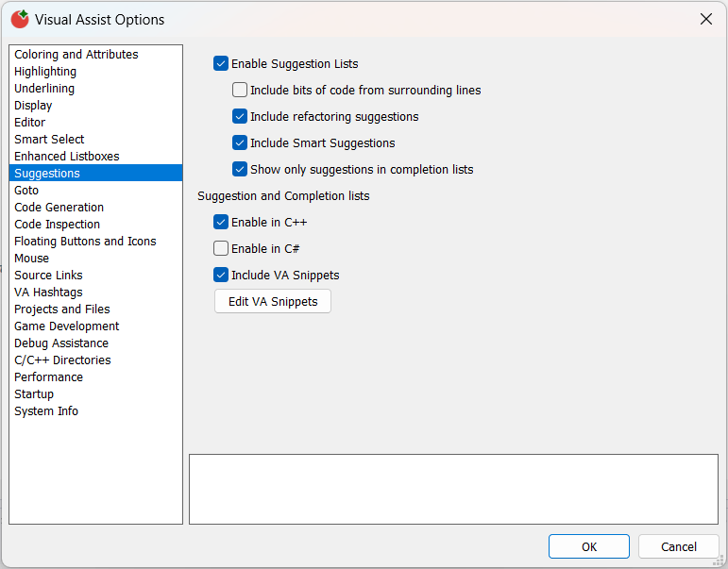Close the Visual Assist Options dialog
728x569 pixels.
coord(705,19)
